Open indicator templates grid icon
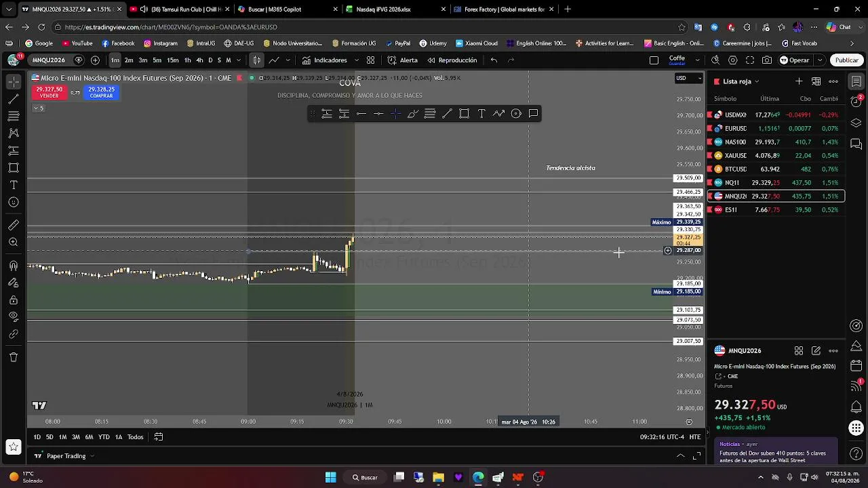The height and width of the screenshot is (488, 868). coord(370,60)
